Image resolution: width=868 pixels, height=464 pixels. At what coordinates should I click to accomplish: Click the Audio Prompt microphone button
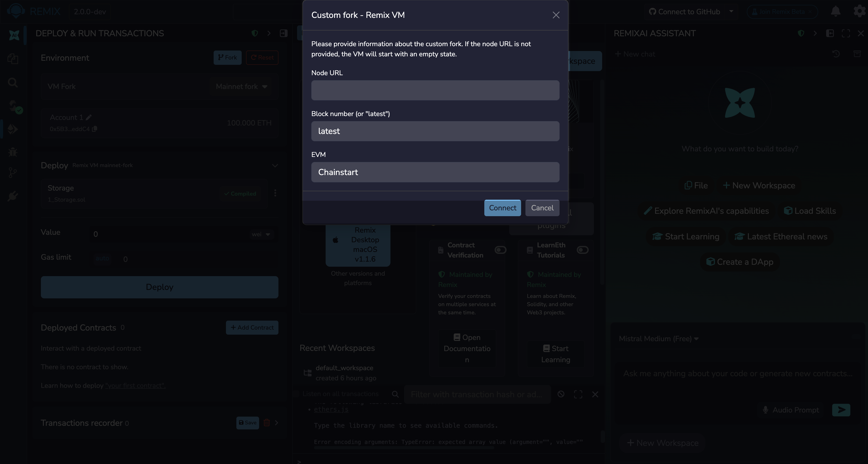(x=791, y=410)
